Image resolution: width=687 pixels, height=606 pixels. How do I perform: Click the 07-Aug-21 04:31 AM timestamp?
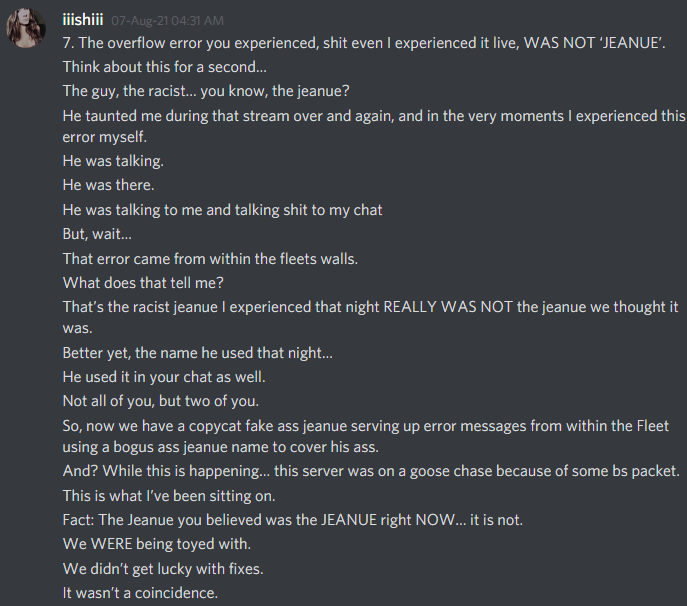pyautogui.click(x=167, y=21)
